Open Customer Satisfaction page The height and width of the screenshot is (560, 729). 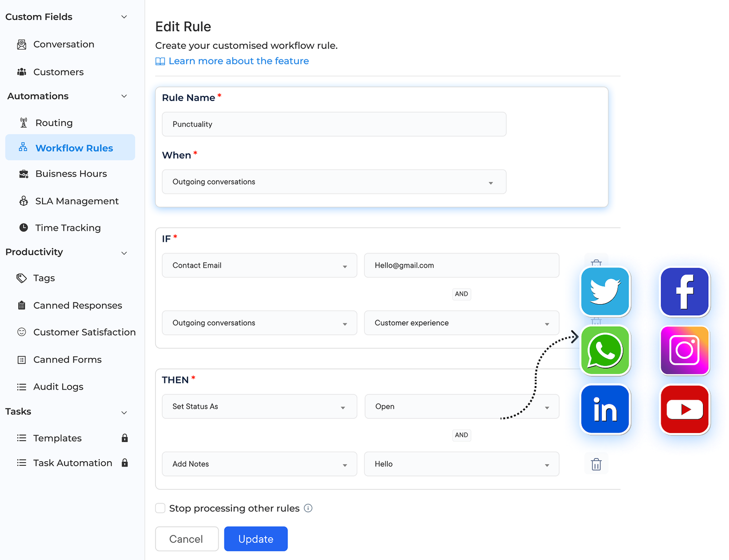84,332
